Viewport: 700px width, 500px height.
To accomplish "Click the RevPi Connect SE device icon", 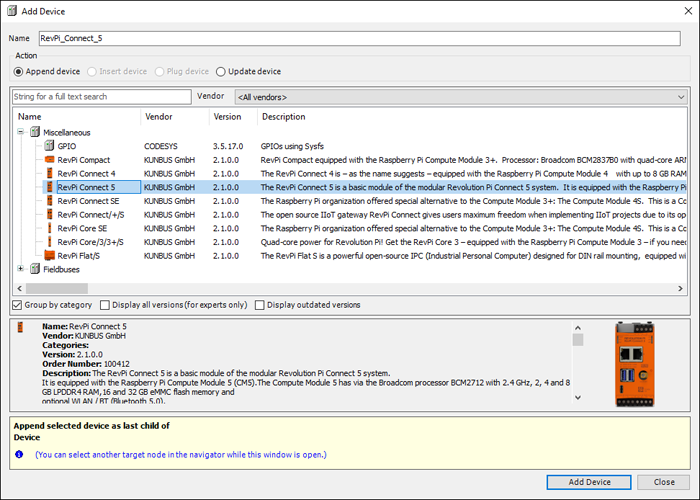I will pos(48,201).
